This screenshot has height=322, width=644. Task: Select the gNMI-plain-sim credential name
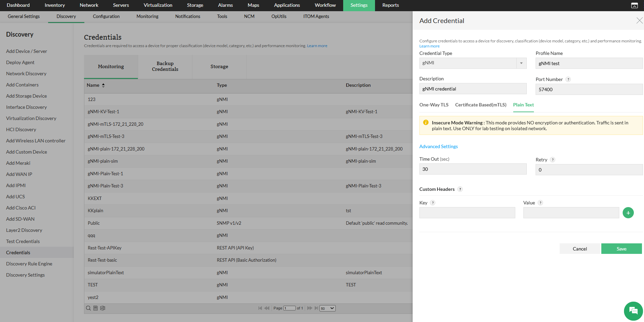pyautogui.click(x=103, y=161)
